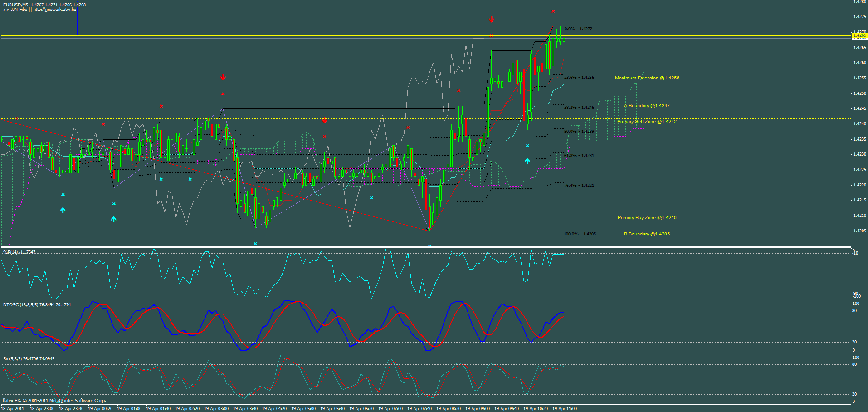Image resolution: width=868 pixels, height=412 pixels.
Task: Select the cyan X marker below the 04:20 candles
Action: point(256,243)
